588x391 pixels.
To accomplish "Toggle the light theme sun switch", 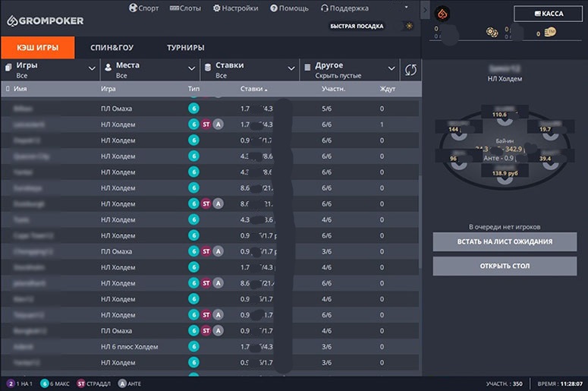I will coord(409,26).
